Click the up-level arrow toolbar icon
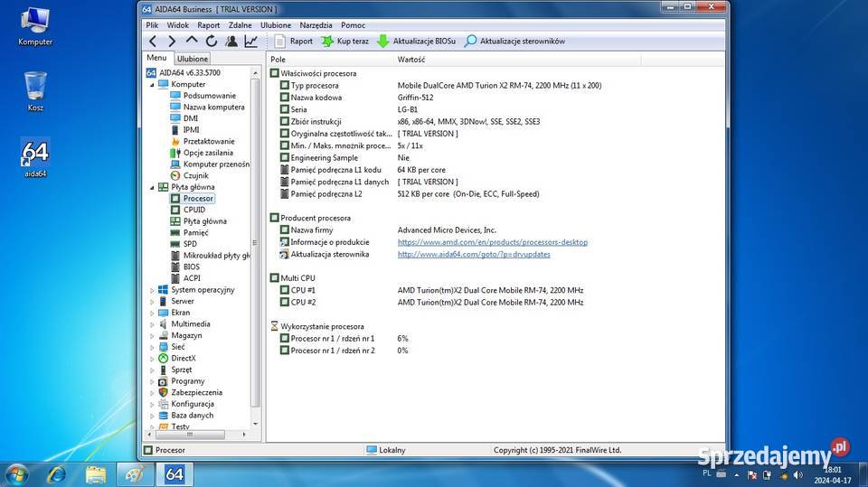 (x=192, y=41)
